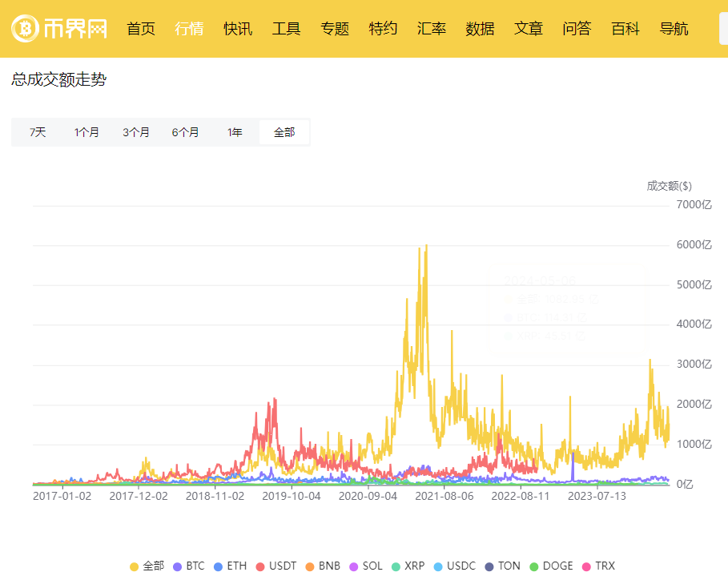Show 1年 trading volume range
The width and height of the screenshot is (728, 576).
[235, 132]
